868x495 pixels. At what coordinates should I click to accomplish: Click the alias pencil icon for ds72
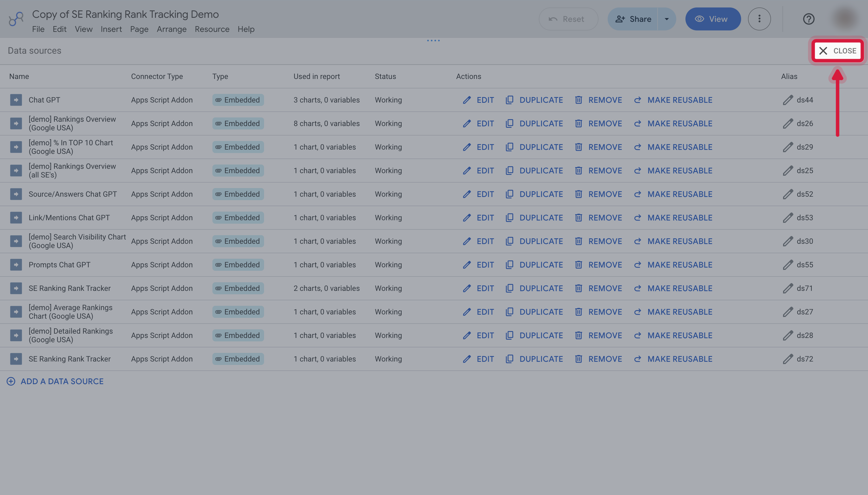click(x=788, y=359)
